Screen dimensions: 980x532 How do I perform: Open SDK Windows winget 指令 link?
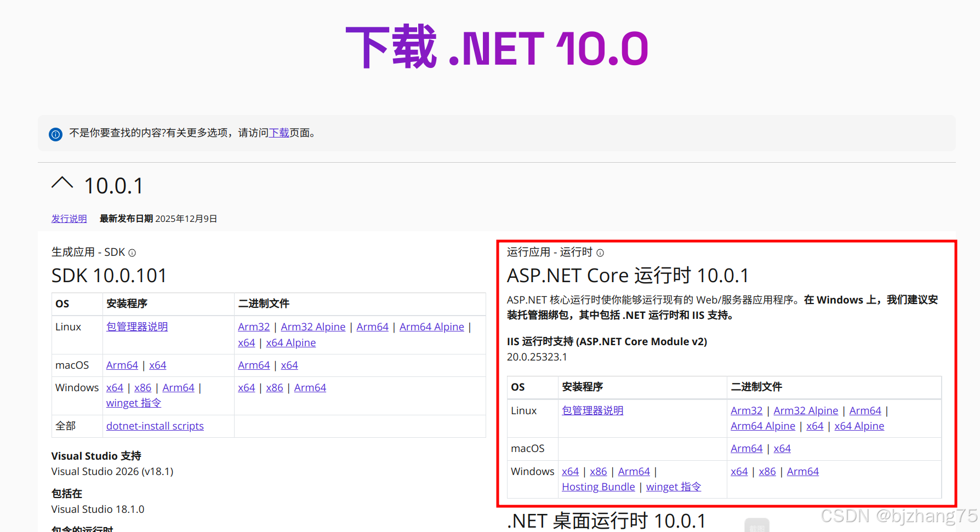click(134, 403)
